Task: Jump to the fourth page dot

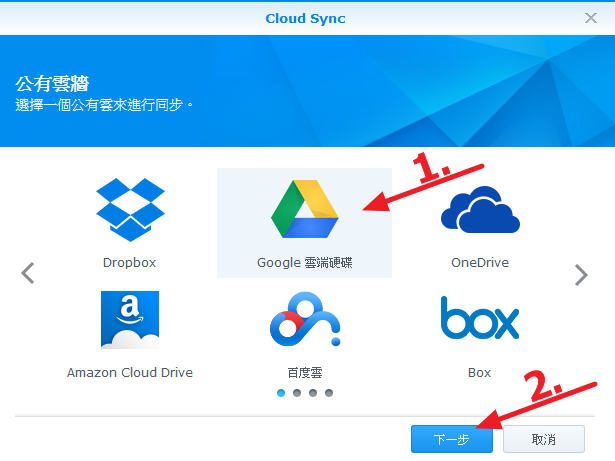Action: (329, 393)
